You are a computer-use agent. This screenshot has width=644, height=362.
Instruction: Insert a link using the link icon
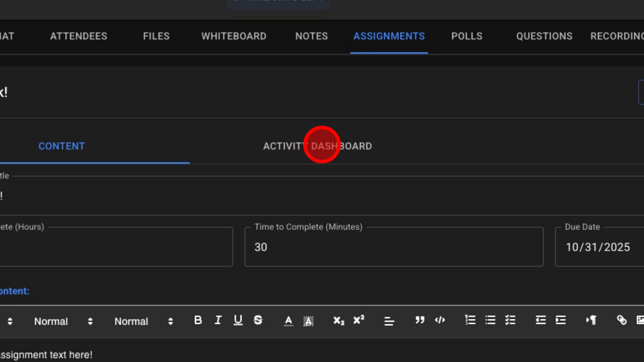tap(621, 320)
